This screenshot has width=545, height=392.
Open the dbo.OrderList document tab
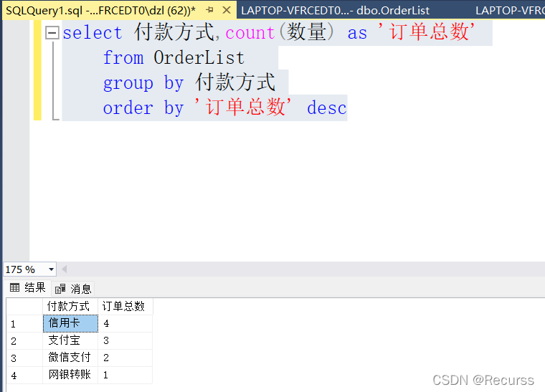pos(335,11)
